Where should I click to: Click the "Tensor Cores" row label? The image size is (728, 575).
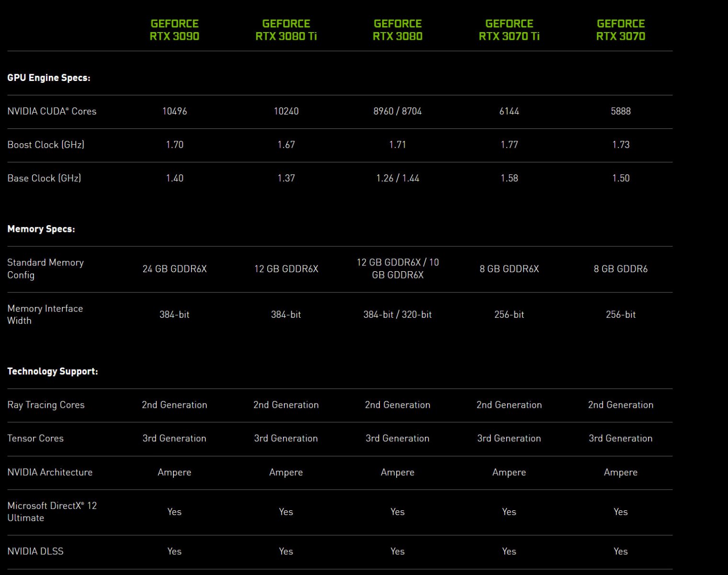(35, 438)
